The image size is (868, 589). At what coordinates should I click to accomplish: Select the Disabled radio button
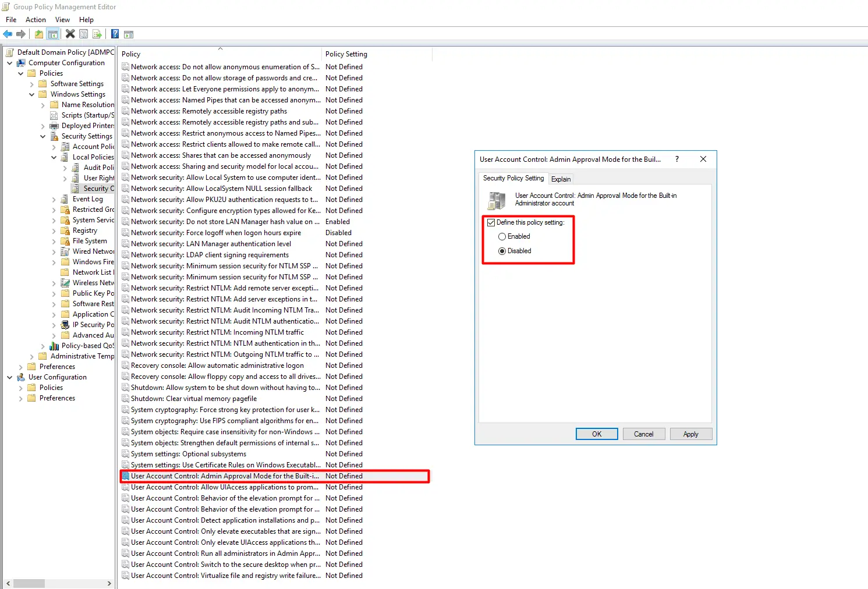[502, 251]
